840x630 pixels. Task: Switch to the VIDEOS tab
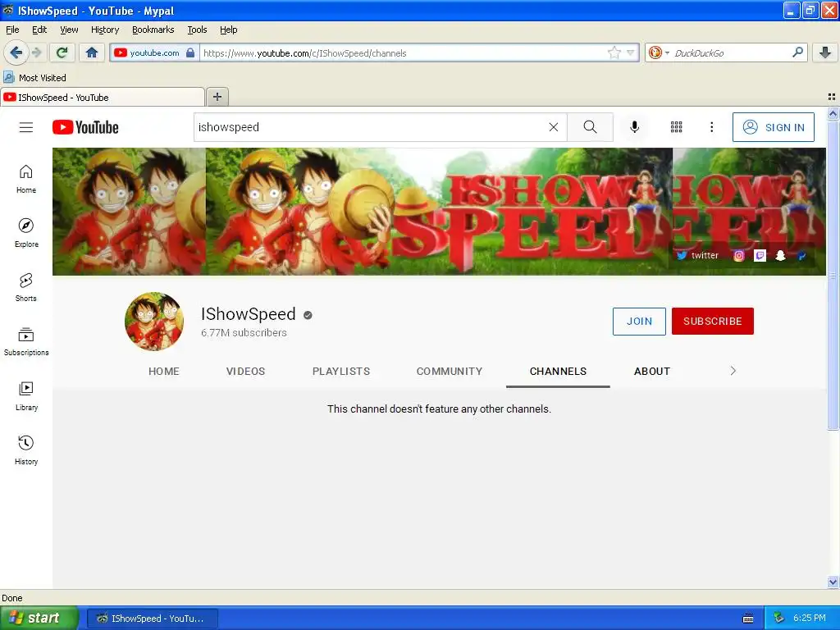click(x=245, y=372)
